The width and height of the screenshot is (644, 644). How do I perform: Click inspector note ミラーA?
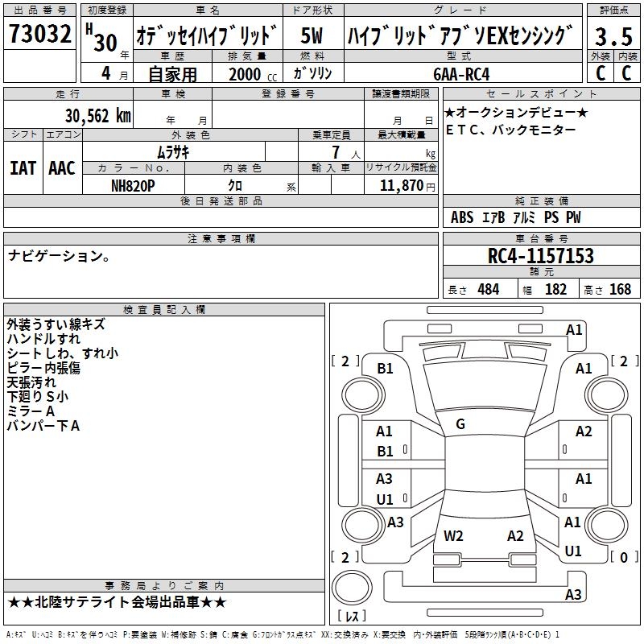[x=31, y=411]
